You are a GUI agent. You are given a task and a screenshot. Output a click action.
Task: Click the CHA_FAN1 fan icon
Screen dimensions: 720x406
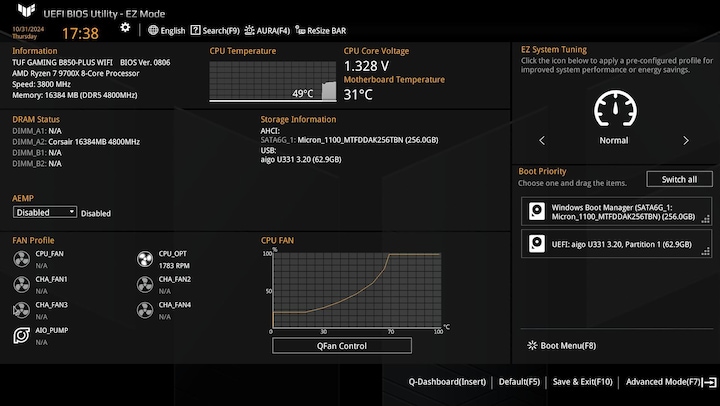(x=22, y=285)
